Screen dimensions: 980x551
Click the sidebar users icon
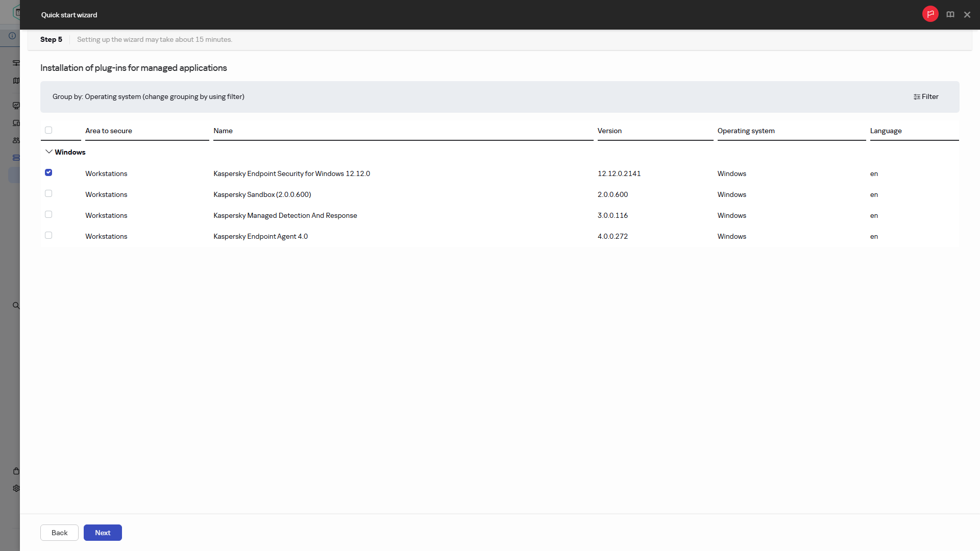point(16,140)
